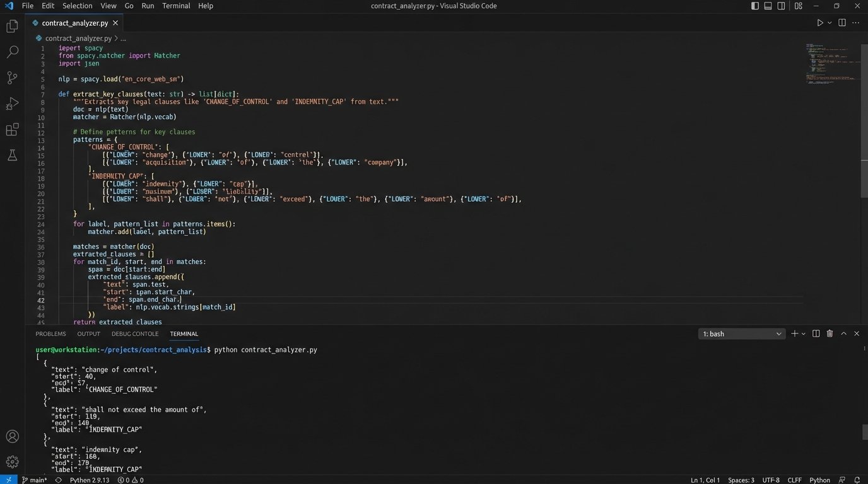Open the Testing flask icon view
Screen dimensions: 868x484
coord(12,155)
